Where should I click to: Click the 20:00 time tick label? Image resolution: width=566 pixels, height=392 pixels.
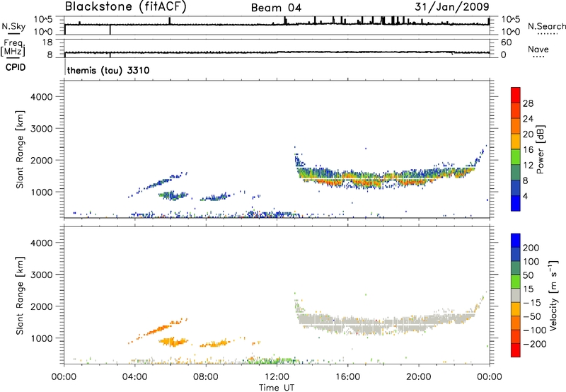pos(418,377)
